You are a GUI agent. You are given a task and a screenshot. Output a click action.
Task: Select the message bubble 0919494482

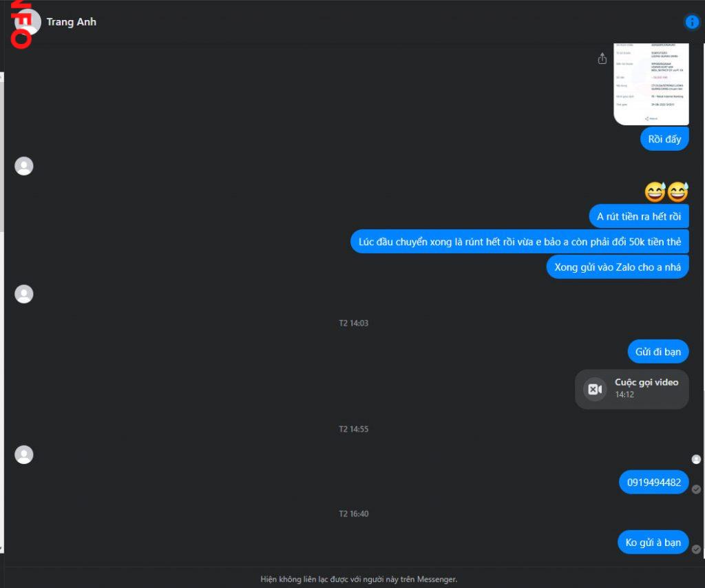(x=654, y=482)
